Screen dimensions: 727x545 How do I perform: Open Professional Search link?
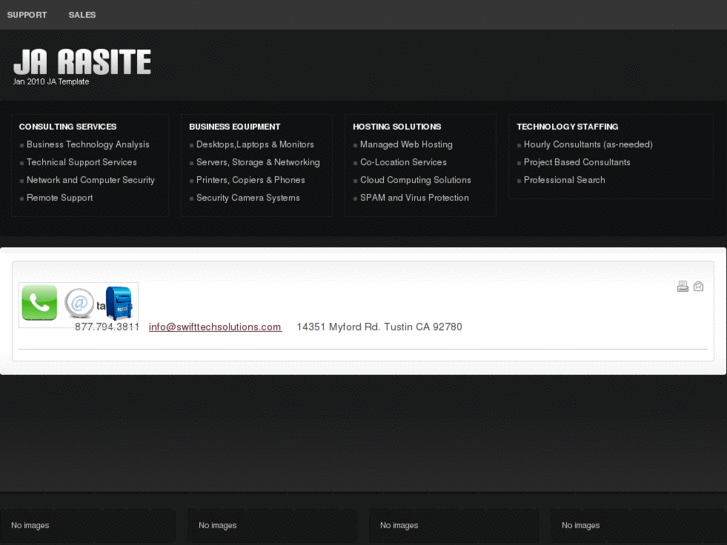point(564,180)
